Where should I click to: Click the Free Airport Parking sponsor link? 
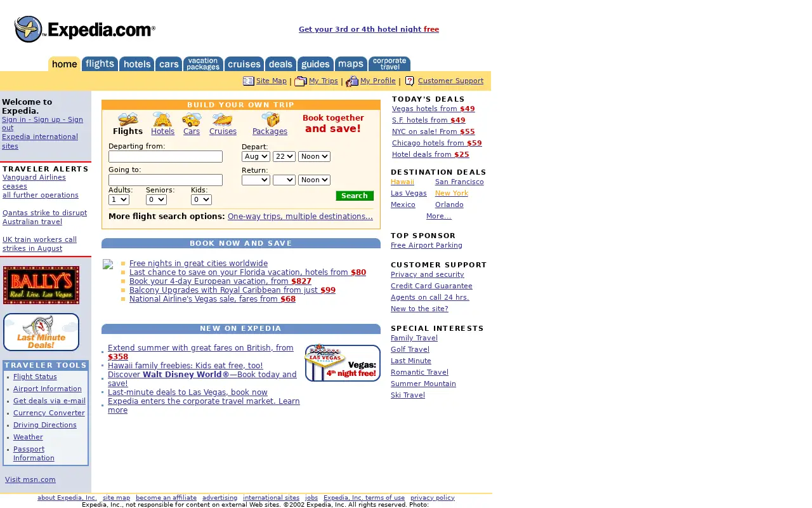[426, 245]
